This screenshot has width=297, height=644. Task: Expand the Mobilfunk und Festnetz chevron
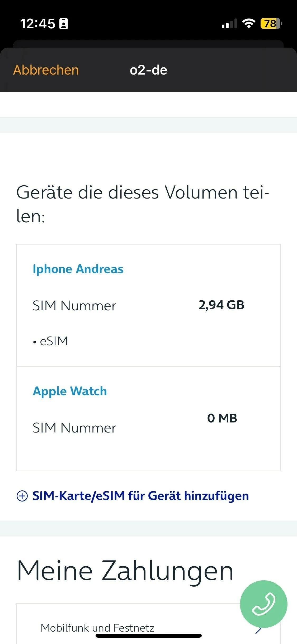258,630
